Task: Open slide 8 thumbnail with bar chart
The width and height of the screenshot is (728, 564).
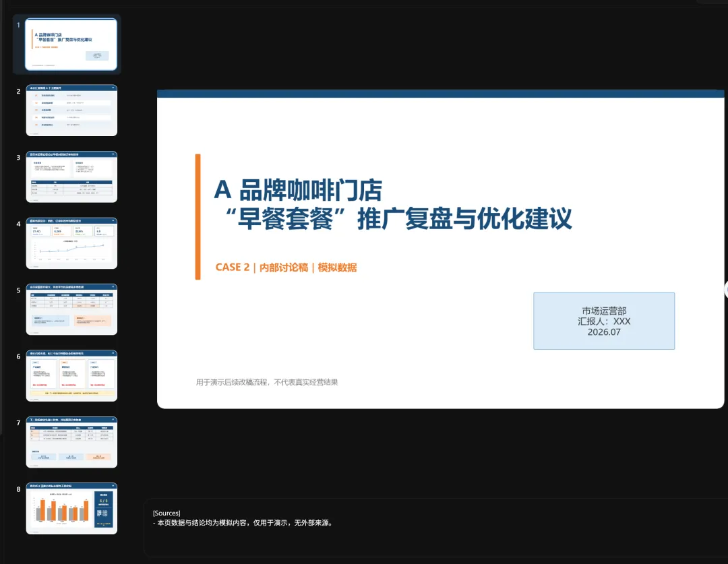Action: click(x=71, y=509)
